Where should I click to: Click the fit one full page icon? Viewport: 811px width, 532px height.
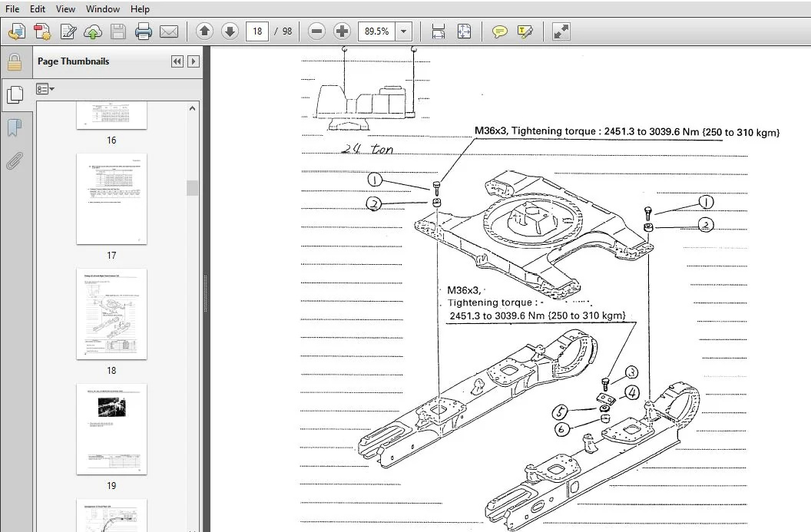pos(465,31)
